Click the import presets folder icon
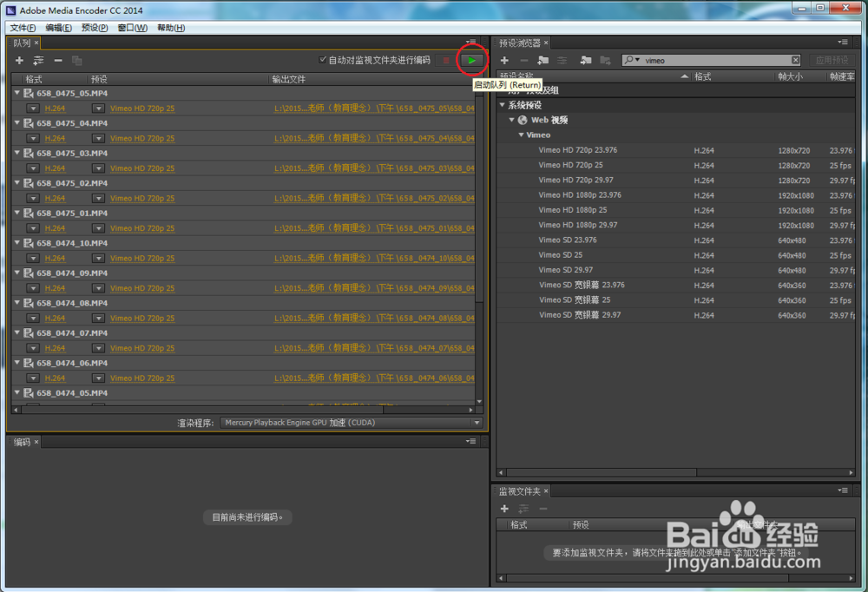 pyautogui.click(x=586, y=61)
